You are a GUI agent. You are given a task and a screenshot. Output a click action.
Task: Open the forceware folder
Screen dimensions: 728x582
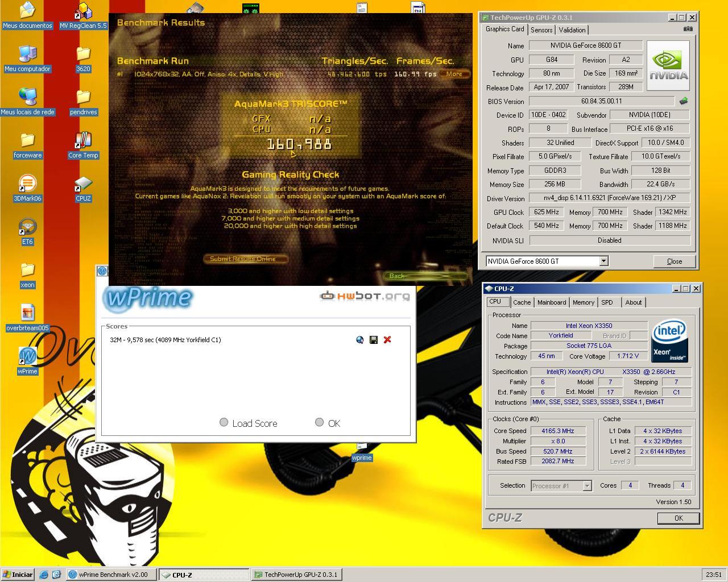point(27,145)
